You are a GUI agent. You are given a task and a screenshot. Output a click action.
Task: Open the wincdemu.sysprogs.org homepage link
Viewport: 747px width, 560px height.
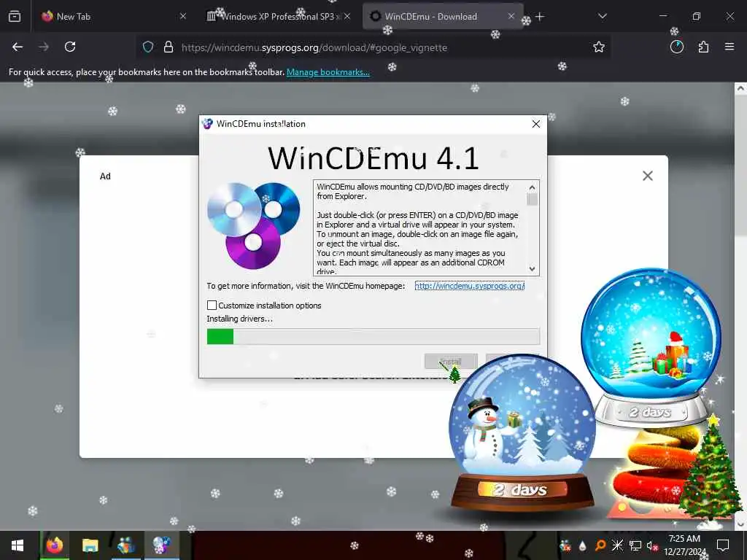coord(470,286)
